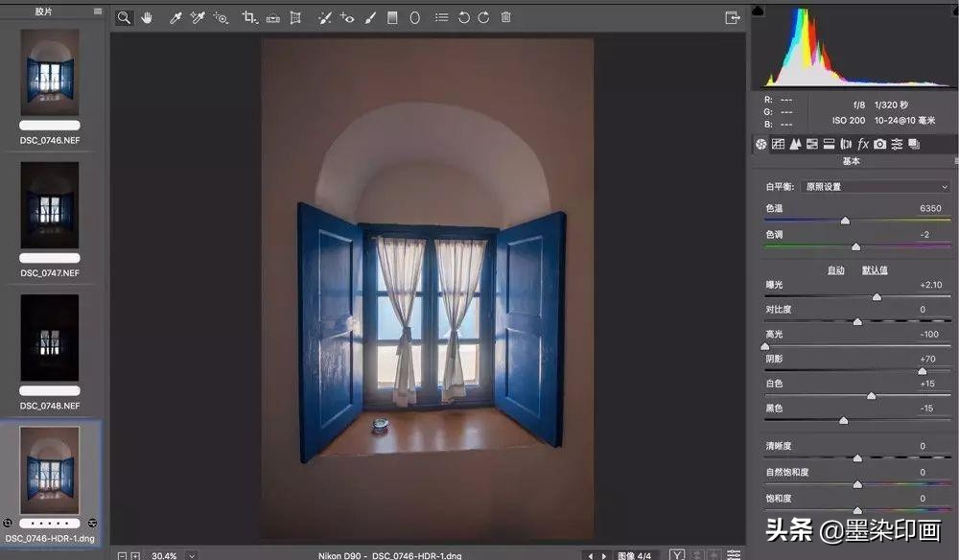The image size is (959, 560).
Task: Rotate image clockwise using toolbar icon
Action: 484,17
